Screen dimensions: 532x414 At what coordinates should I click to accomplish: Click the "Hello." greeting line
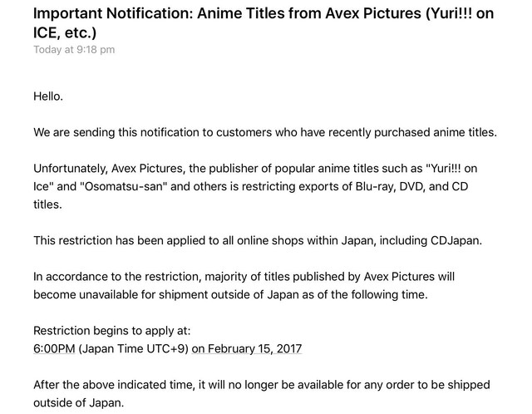tap(48, 96)
